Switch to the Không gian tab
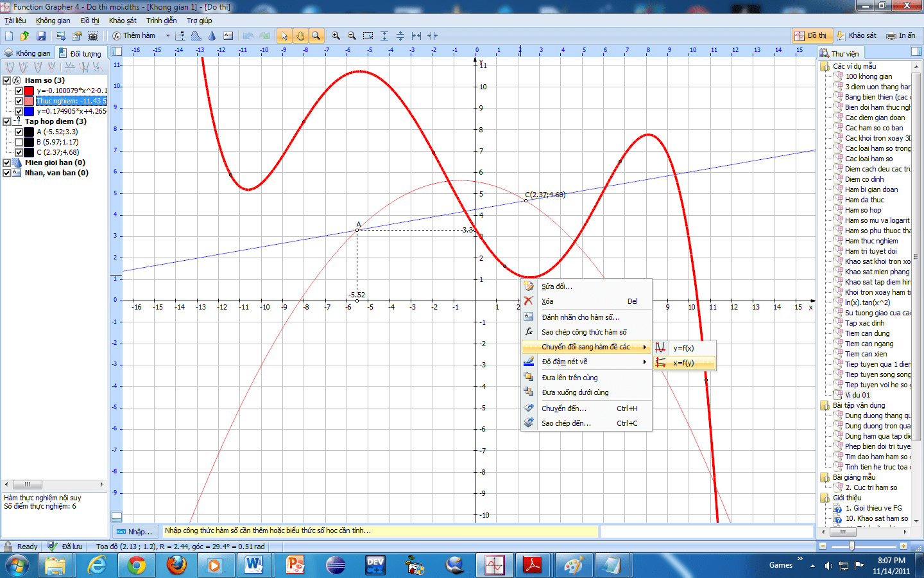Screen dimensions: 924x578 [x=27, y=53]
